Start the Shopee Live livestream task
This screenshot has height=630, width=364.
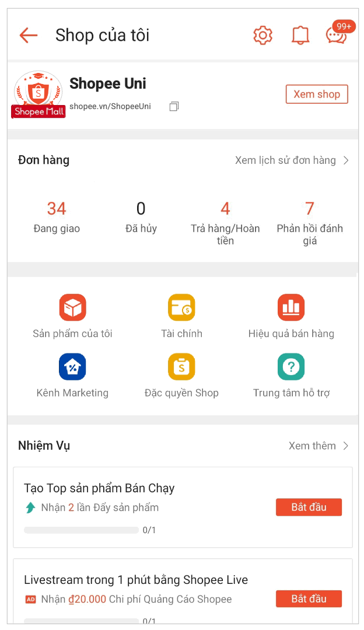click(x=309, y=599)
